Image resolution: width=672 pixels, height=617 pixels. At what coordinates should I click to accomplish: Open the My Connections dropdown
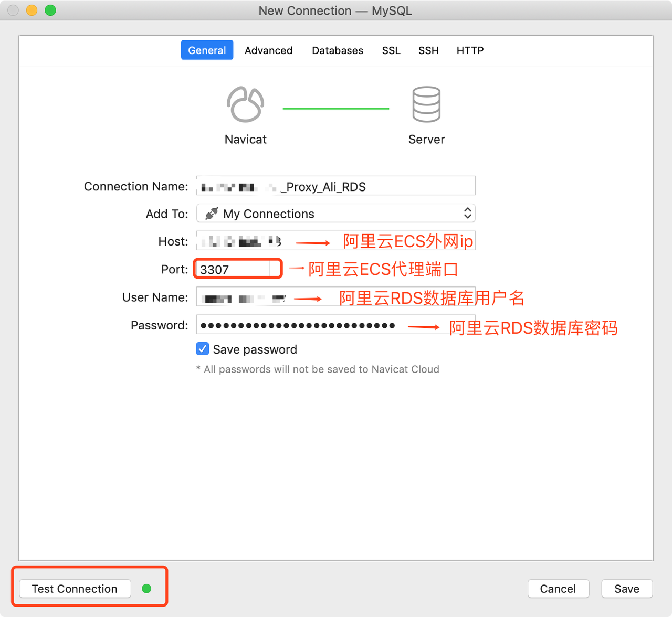pyautogui.click(x=335, y=214)
